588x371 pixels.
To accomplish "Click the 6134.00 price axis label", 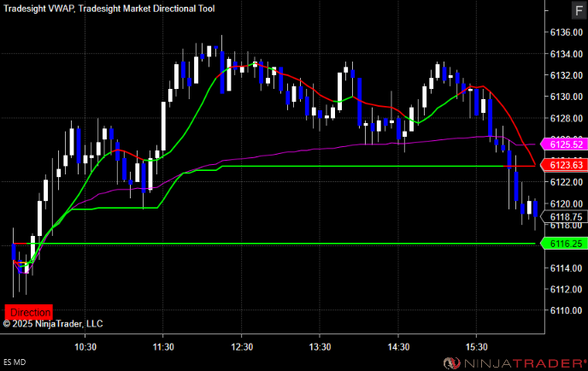I will [x=567, y=54].
